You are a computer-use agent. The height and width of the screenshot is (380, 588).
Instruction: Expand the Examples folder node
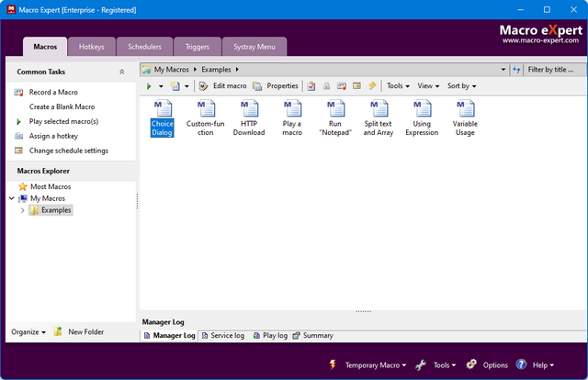click(22, 210)
